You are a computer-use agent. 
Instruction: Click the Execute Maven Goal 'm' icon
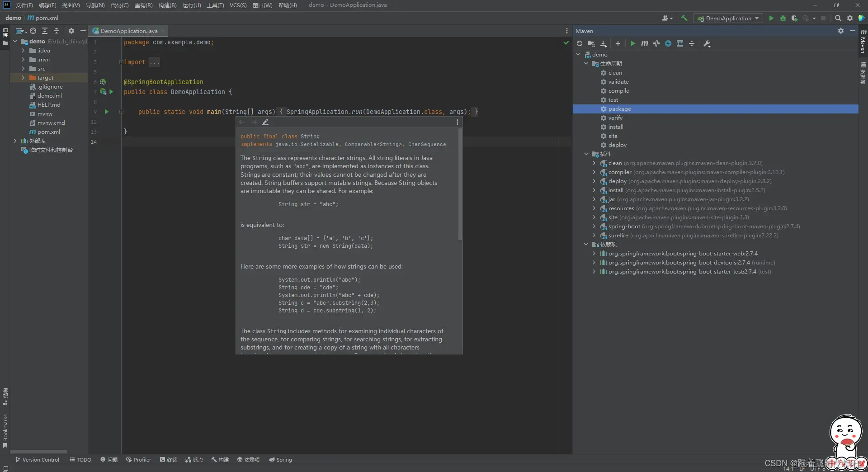click(x=645, y=44)
